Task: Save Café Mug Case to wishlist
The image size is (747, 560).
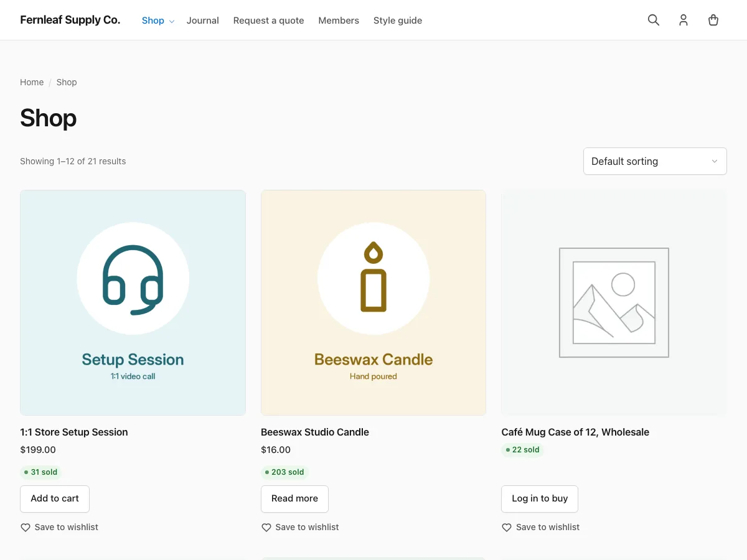Action: coord(540,527)
